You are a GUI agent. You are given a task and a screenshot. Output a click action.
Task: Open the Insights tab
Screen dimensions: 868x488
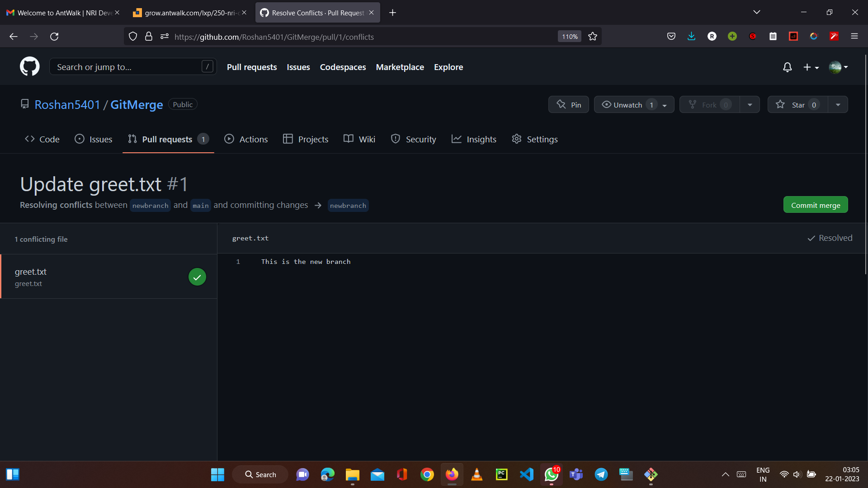coord(474,139)
